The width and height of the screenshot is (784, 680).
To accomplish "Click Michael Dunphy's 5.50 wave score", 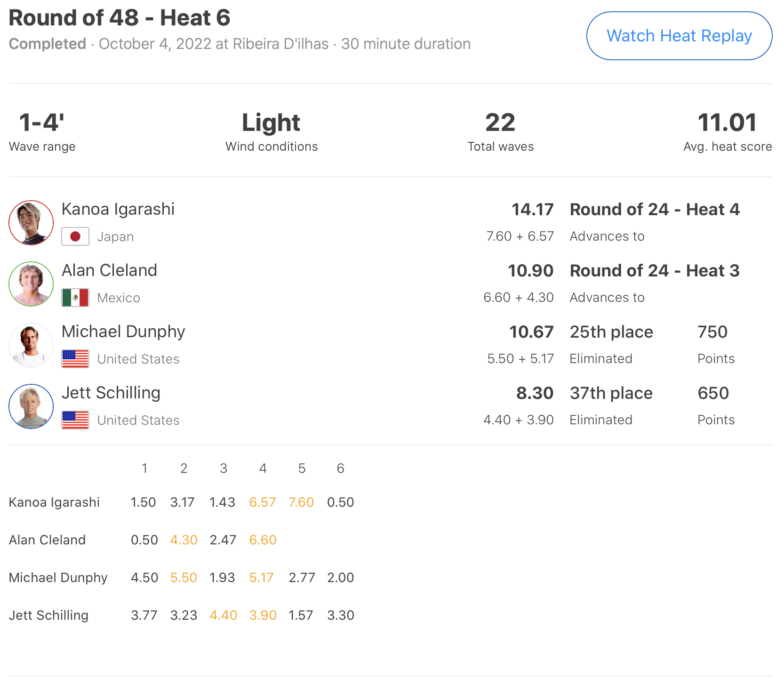I will pos(184,578).
